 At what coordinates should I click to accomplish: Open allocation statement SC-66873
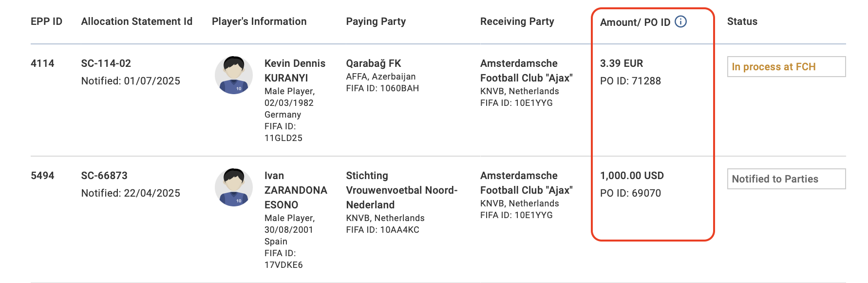(104, 176)
